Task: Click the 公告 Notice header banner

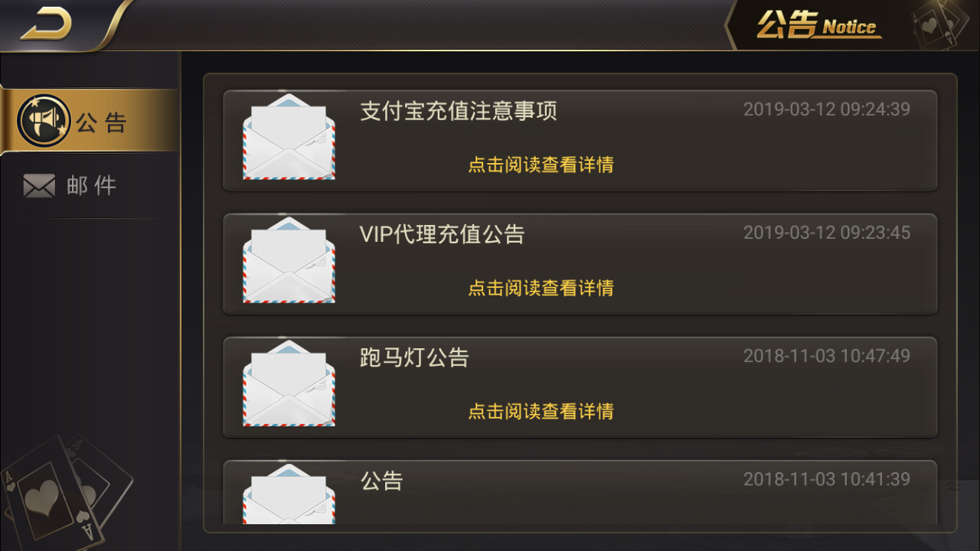Action: (818, 25)
